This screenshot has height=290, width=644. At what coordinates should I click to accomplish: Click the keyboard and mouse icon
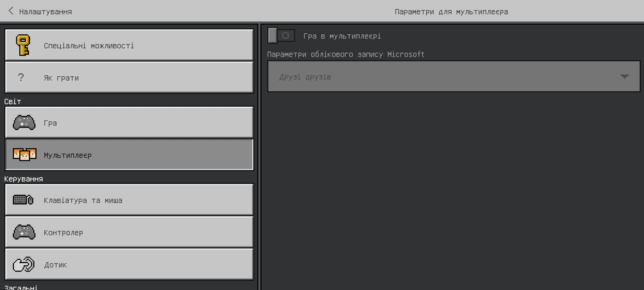23,200
